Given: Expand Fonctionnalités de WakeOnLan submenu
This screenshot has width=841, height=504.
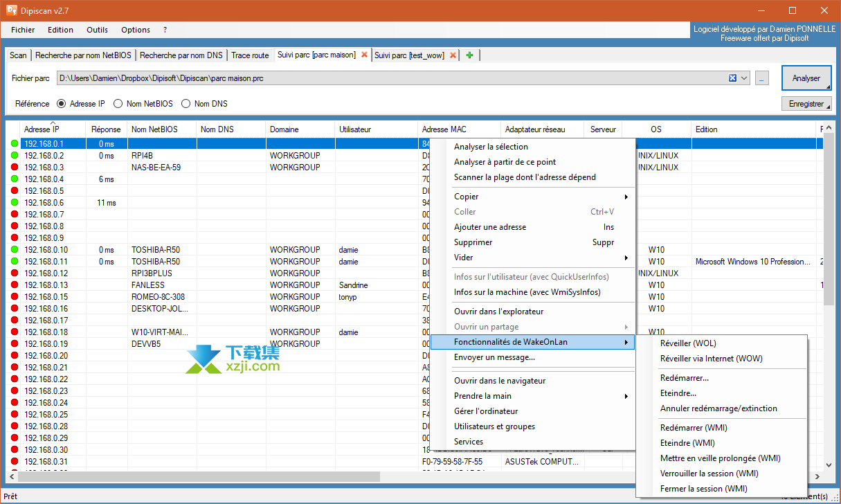Looking at the screenshot, I should [x=532, y=342].
